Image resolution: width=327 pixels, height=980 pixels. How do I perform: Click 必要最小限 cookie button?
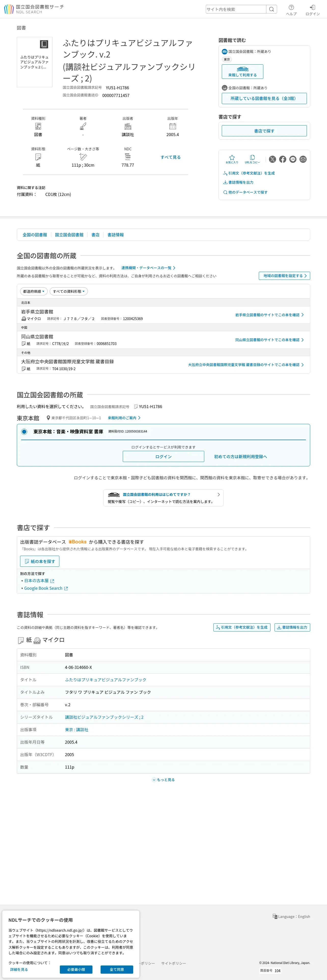click(x=76, y=969)
